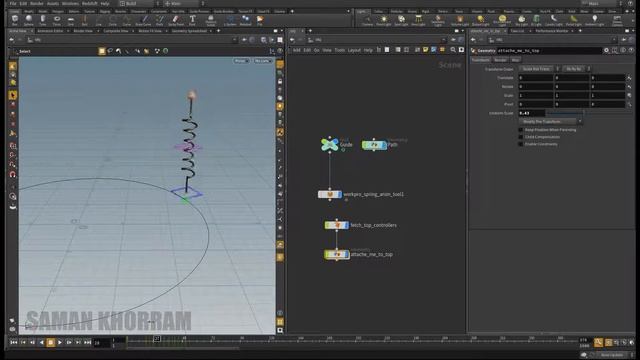Select the Sphere shelf tool
This screenshot has width=640, height=360.
tap(29, 20)
